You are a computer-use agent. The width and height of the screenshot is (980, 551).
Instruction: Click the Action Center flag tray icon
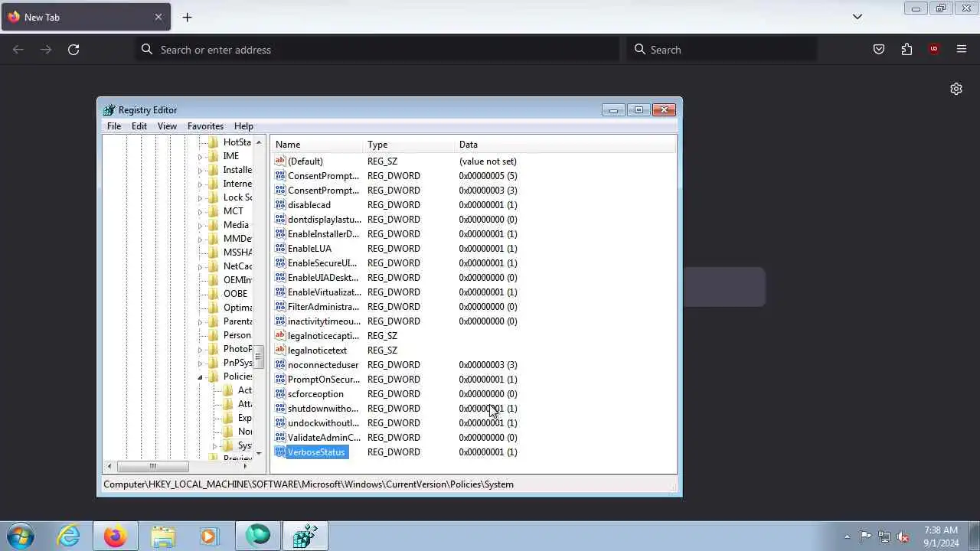point(865,536)
